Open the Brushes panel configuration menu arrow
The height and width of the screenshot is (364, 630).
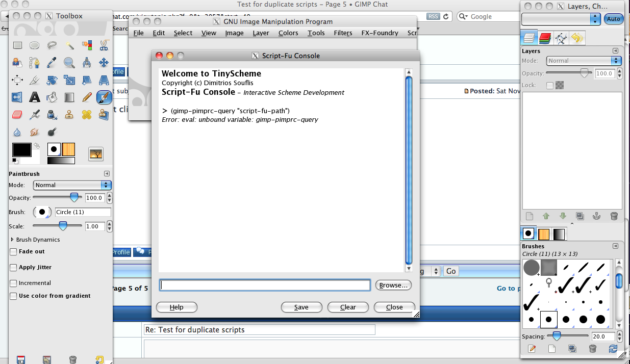616,246
